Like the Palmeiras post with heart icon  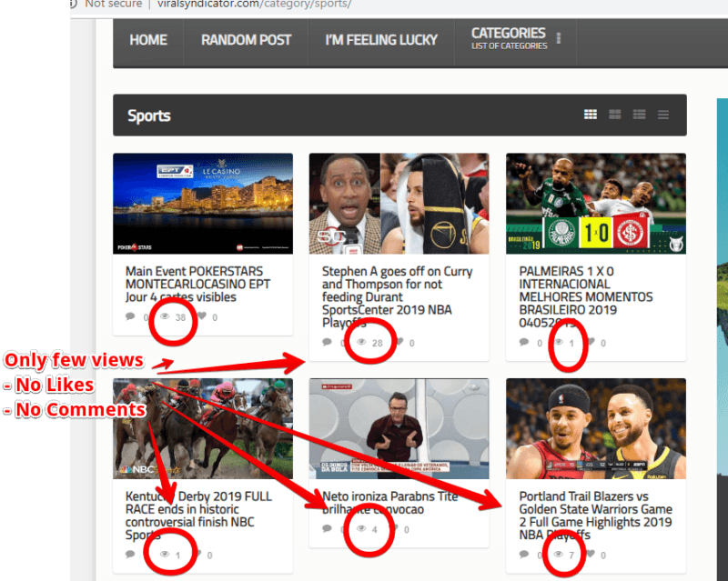coord(591,342)
